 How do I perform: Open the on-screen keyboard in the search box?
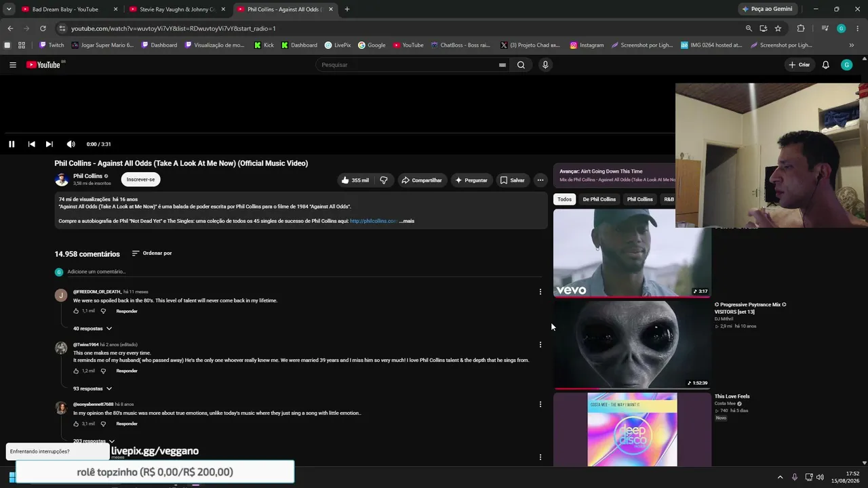[x=502, y=65]
